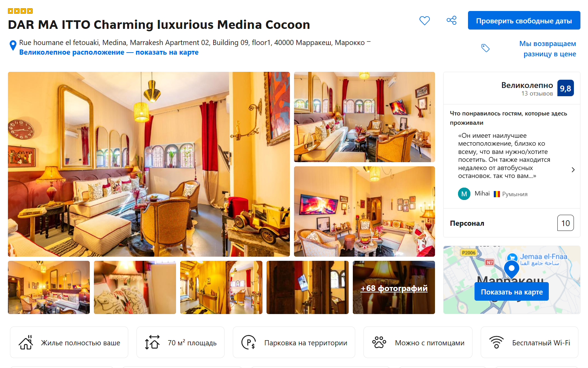Click the blue map marker on the map
The image size is (588, 368).
click(x=511, y=270)
